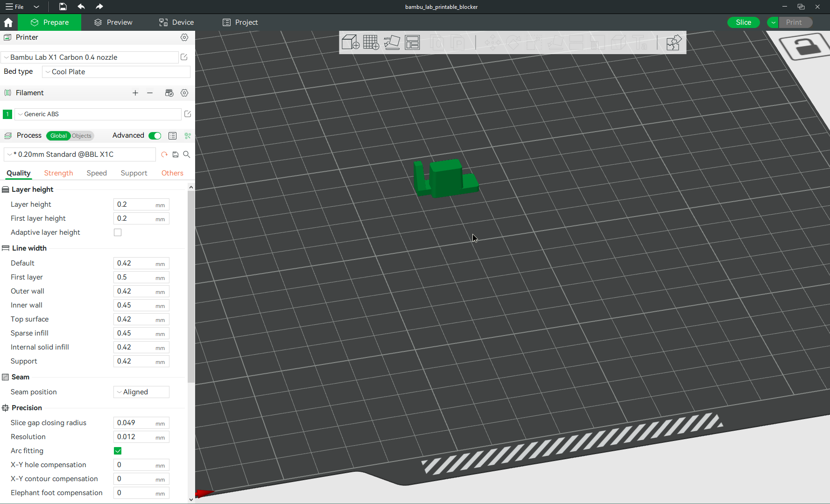Click the Add object cube icon
Image resolution: width=830 pixels, height=504 pixels.
(x=351, y=42)
